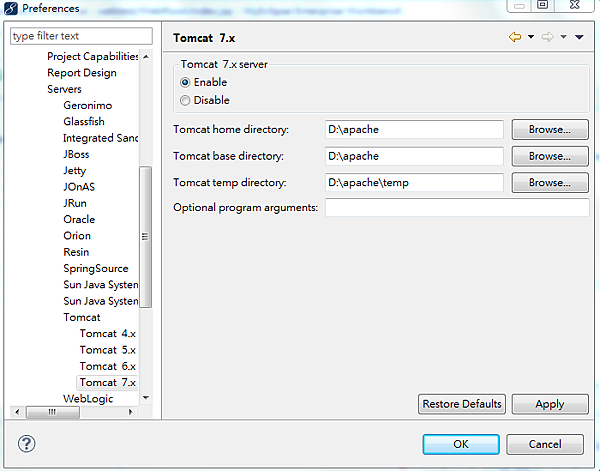Confirm with the OK button
The image size is (600, 471).
461,444
